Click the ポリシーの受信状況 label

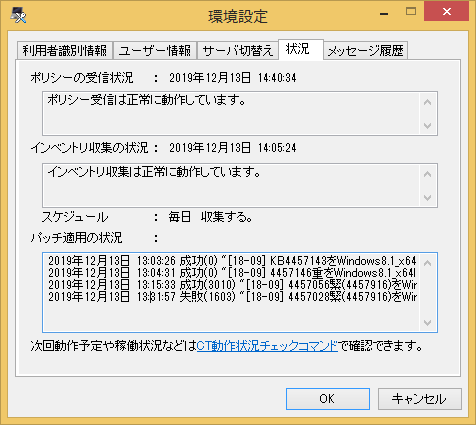[82, 78]
